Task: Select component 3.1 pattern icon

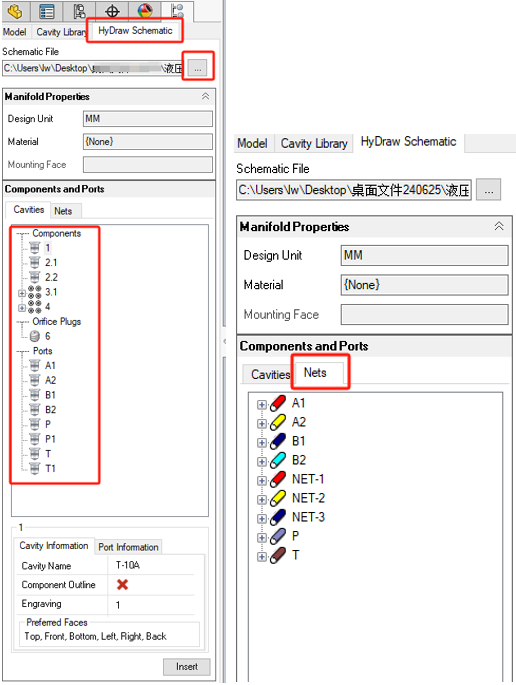Action: point(35,292)
